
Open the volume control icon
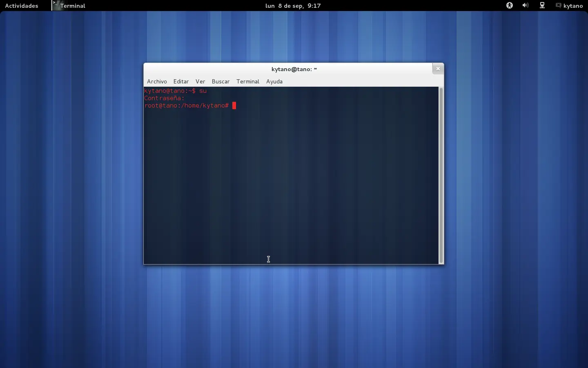click(526, 5)
